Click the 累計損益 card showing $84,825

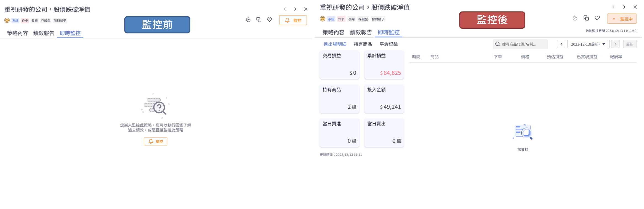coord(384,65)
